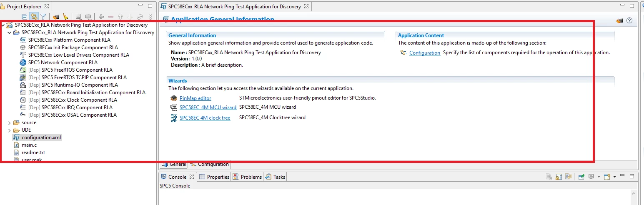Click generate icon at editor top right
644x205 pixels.
point(620,21)
